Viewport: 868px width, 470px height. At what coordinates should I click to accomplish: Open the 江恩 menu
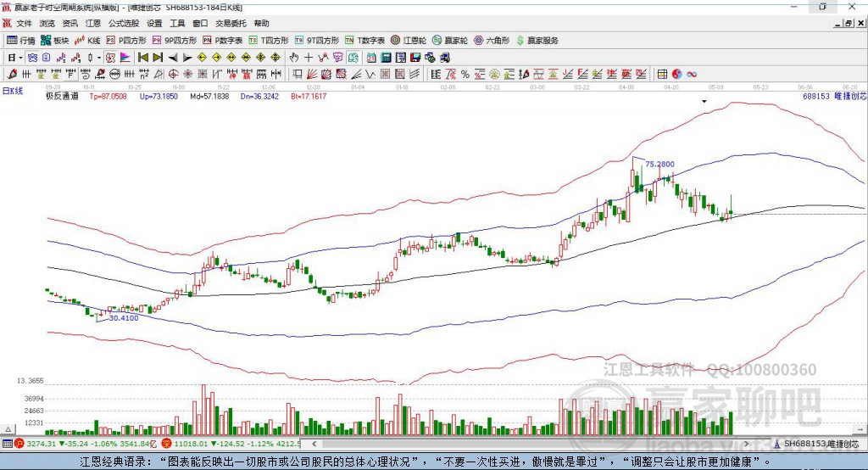coord(93,23)
